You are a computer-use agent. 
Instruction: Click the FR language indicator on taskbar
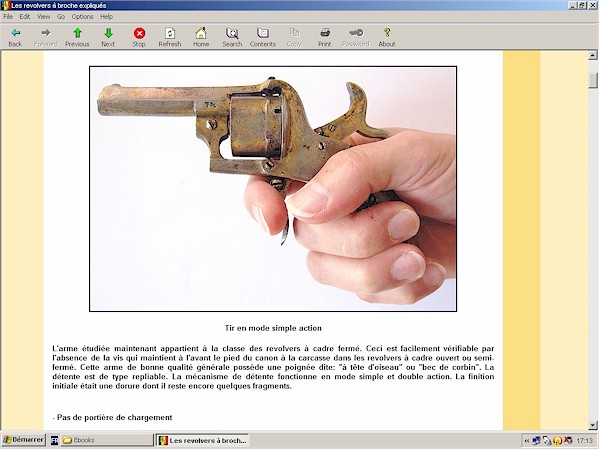point(55,440)
